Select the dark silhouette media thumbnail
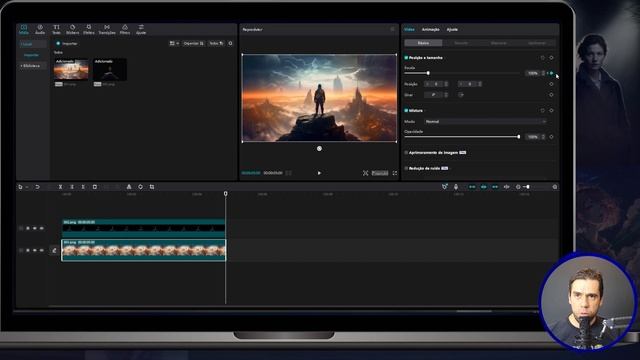This screenshot has width=640, height=360. (x=109, y=69)
